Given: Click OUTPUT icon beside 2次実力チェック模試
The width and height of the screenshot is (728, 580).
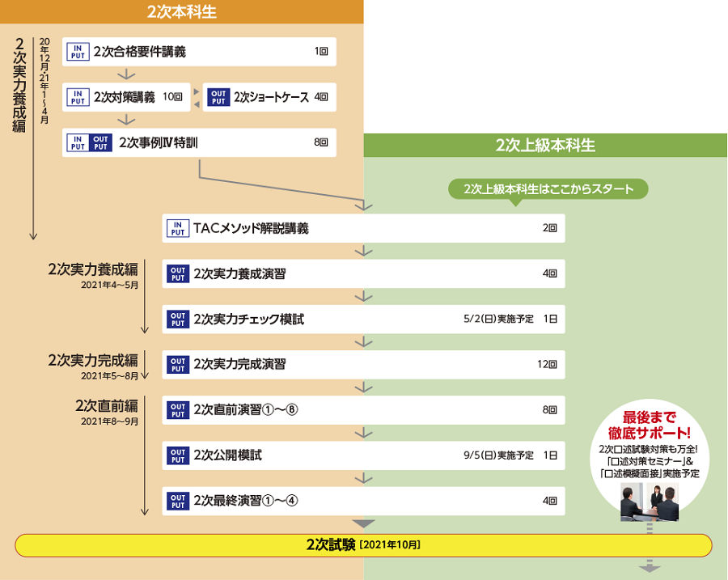Looking at the screenshot, I should (177, 319).
